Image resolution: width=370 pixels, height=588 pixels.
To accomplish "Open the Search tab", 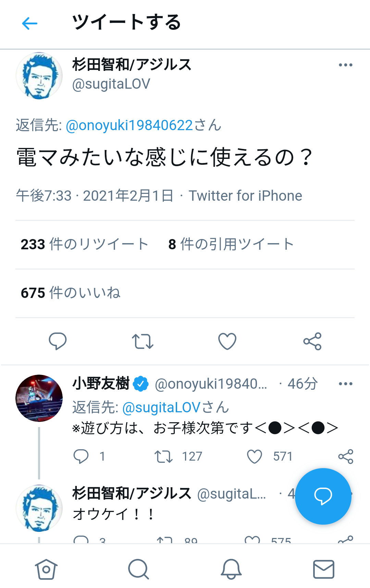I will click(138, 569).
